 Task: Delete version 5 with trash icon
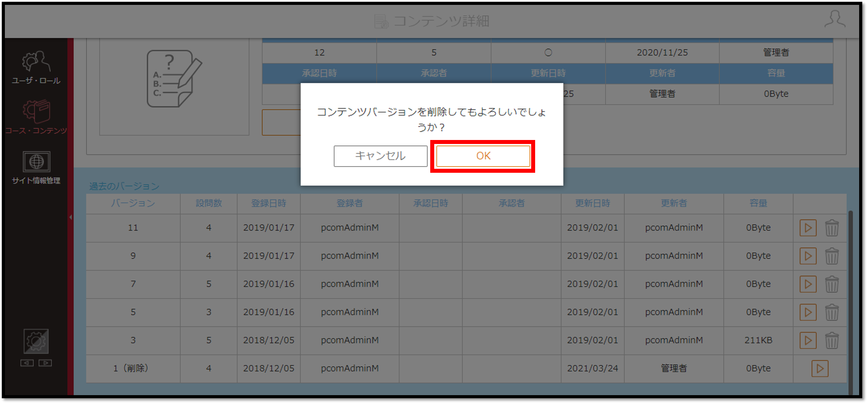point(832,312)
